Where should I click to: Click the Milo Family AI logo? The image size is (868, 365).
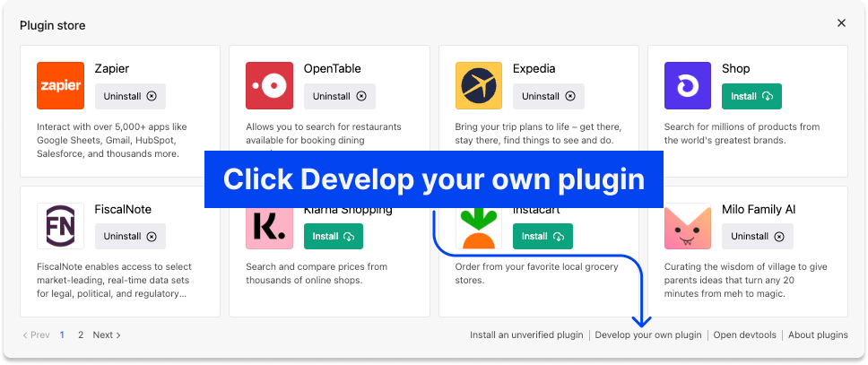[688, 225]
